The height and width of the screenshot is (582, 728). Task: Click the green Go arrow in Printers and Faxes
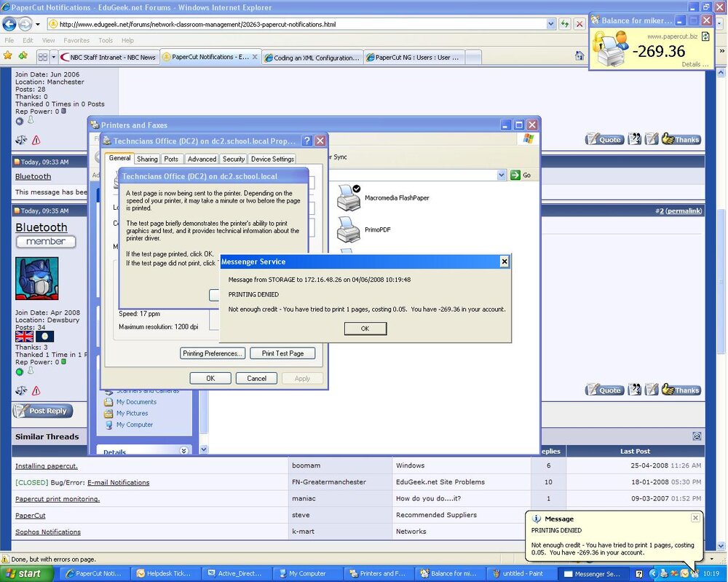click(x=515, y=175)
